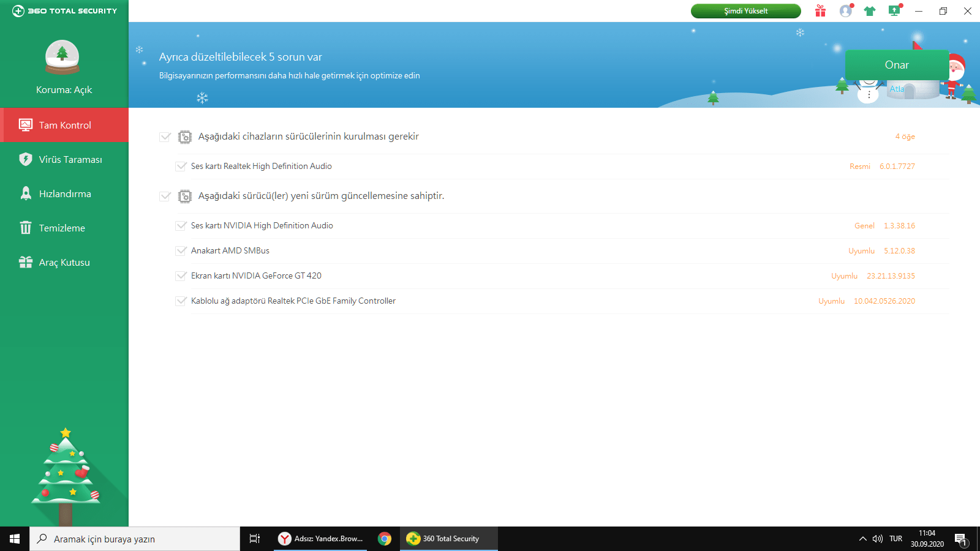Image resolution: width=980 pixels, height=551 pixels.
Task: Uncheck Ses kartı NVIDIA High Definition Audio
Action: [x=181, y=225]
